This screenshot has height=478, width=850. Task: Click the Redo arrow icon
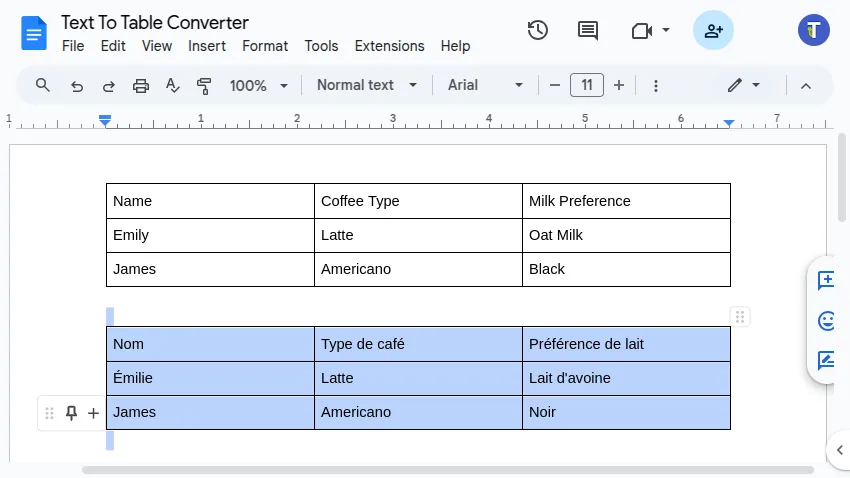[x=108, y=86]
